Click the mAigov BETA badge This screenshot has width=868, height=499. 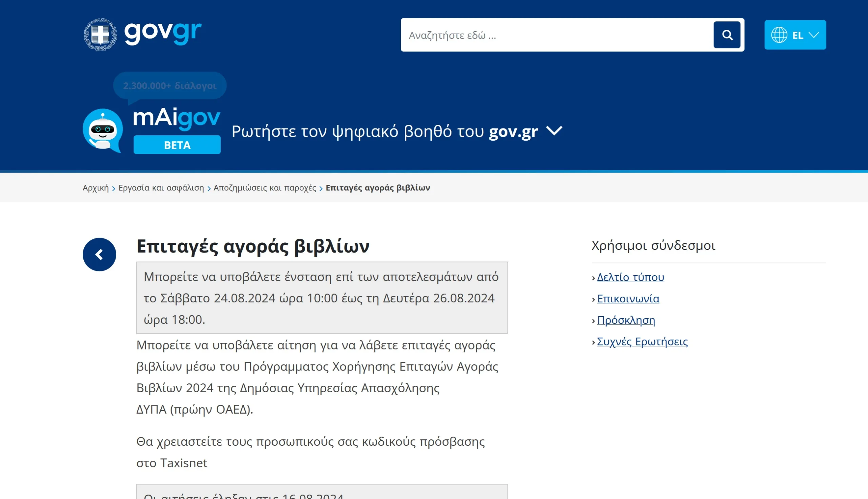pyautogui.click(x=177, y=145)
